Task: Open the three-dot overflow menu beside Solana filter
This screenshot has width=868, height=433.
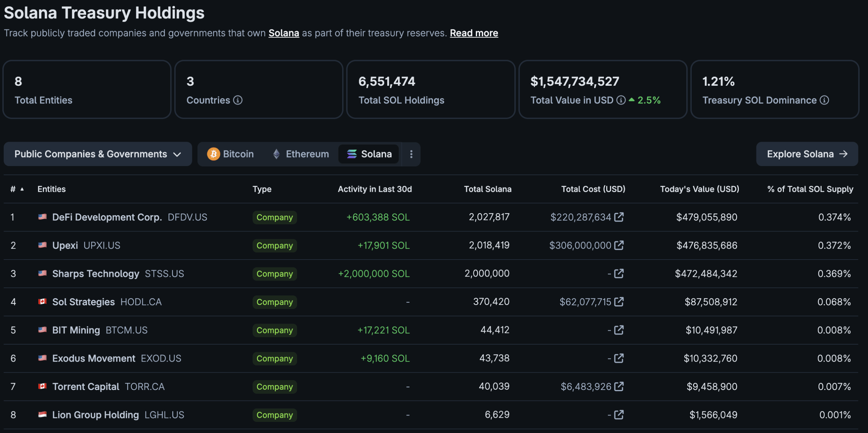Action: (x=411, y=154)
